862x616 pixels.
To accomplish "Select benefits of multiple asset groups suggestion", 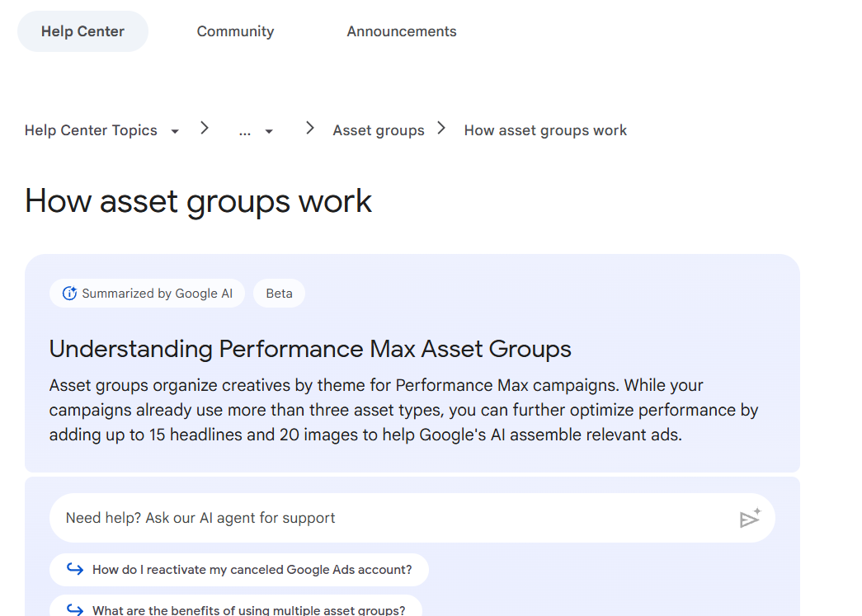I will [236, 605].
